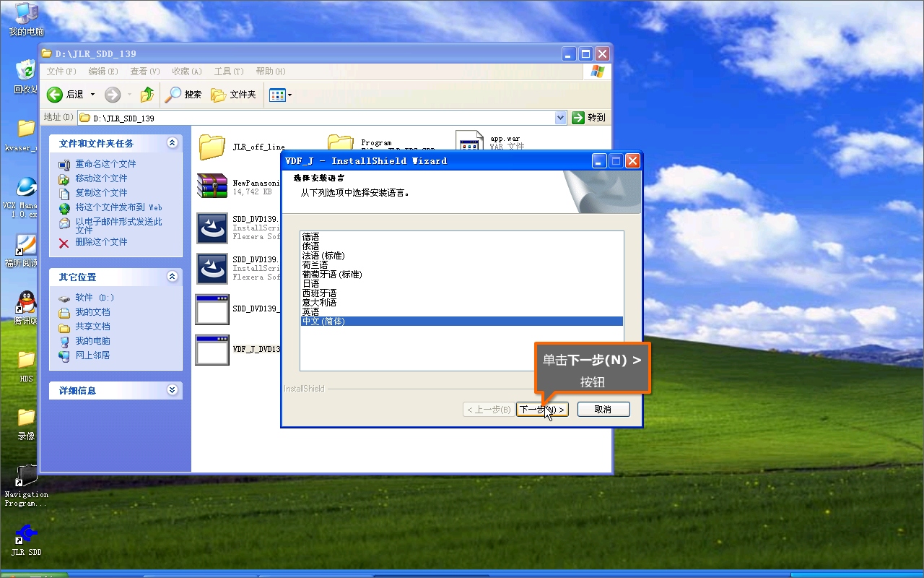Select the Tencent QQ desktop icon
The image size is (924, 578).
(x=26, y=309)
